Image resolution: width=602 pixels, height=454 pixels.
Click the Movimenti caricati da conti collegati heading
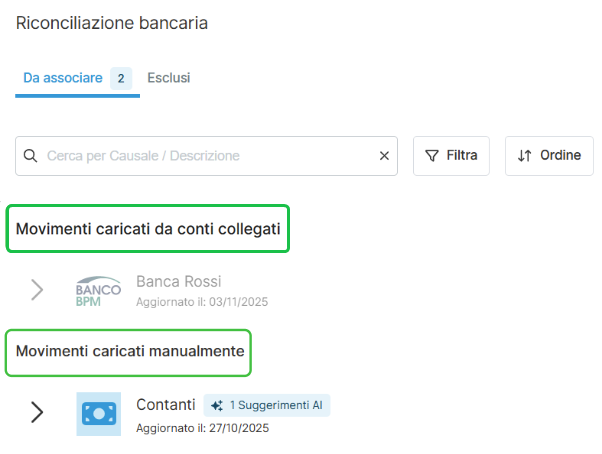(x=148, y=229)
